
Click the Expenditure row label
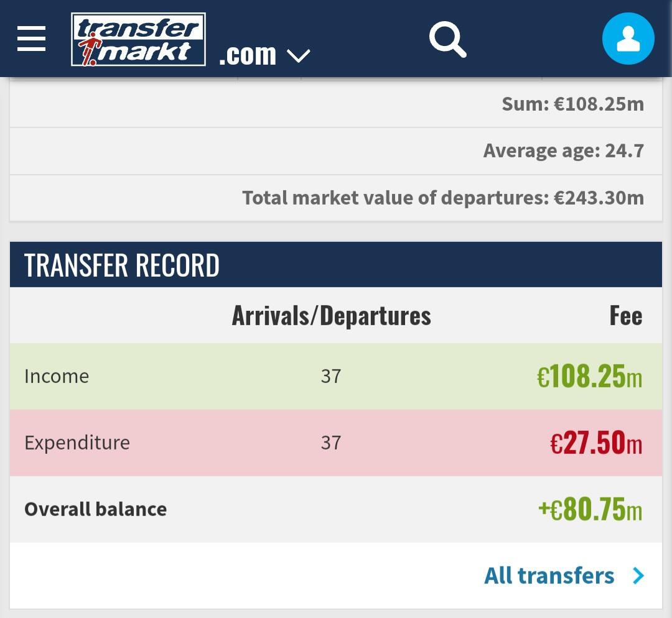[77, 443]
